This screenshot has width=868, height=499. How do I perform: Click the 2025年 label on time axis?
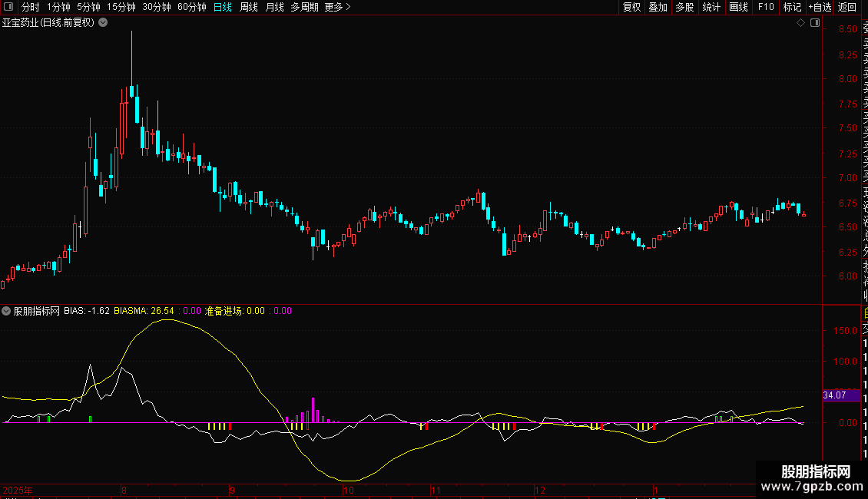[18, 490]
